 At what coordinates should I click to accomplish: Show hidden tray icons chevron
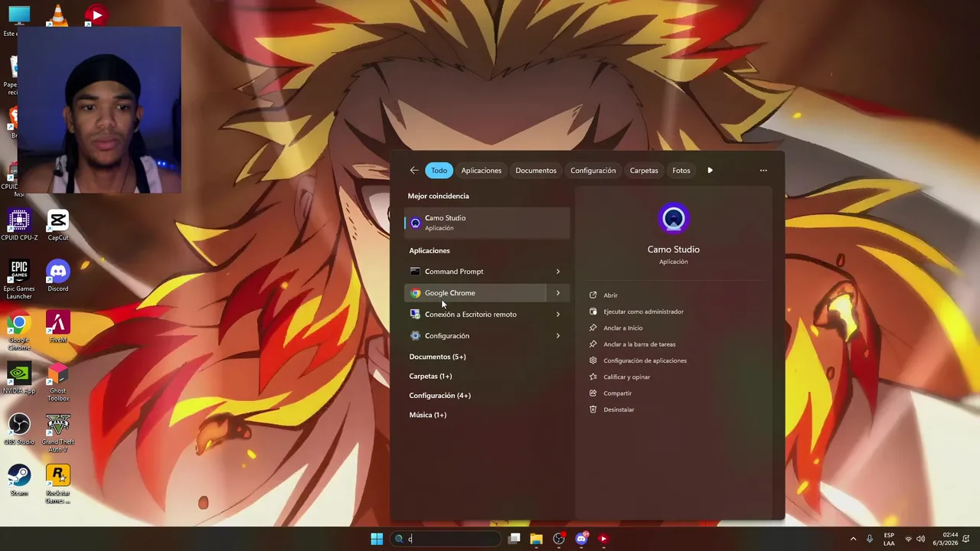click(853, 539)
